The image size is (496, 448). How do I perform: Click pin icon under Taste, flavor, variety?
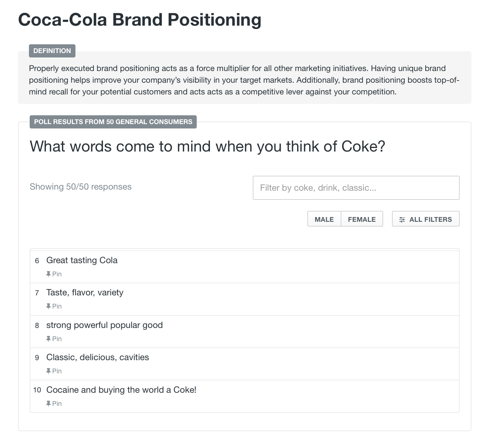(48, 306)
